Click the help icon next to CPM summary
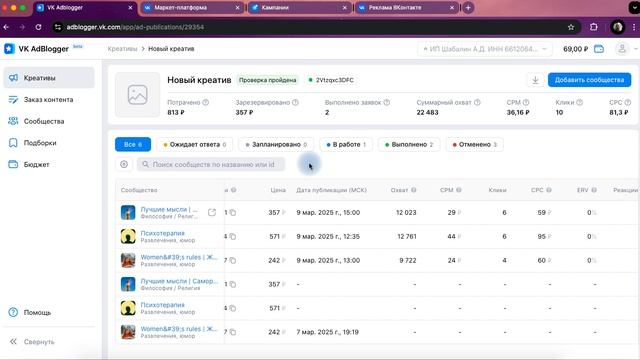Image resolution: width=640 pixels, height=360 pixels. pos(526,102)
